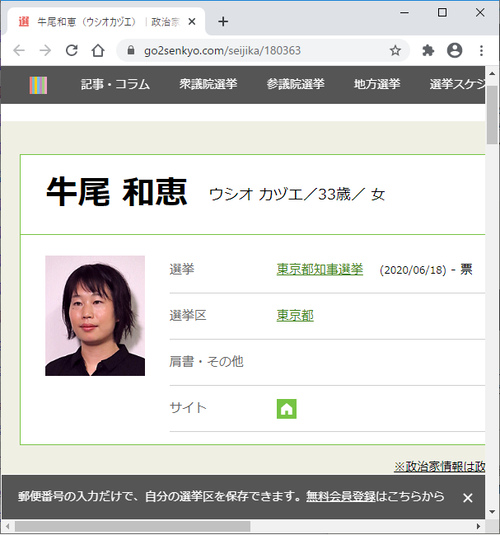The image size is (500, 535).
Task: Follow the 東京都 district link
Action: pyautogui.click(x=295, y=315)
